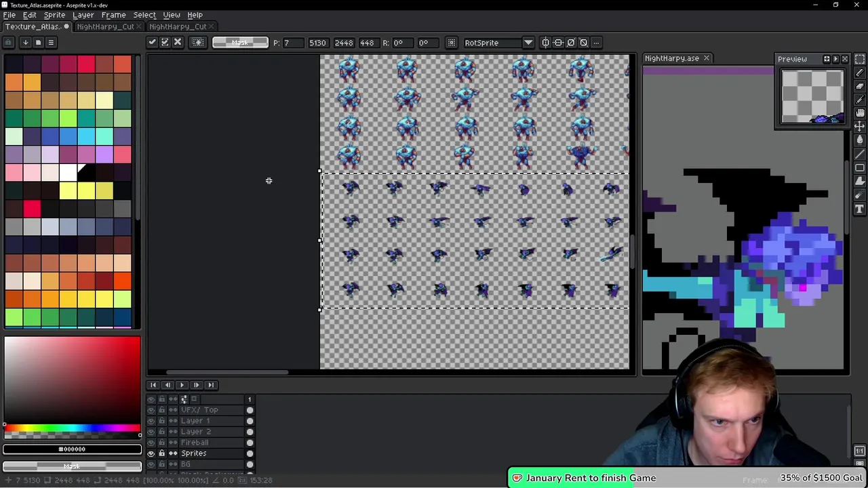Image resolution: width=868 pixels, height=488 pixels.
Task: Open palette presets page icon
Action: click(x=38, y=43)
